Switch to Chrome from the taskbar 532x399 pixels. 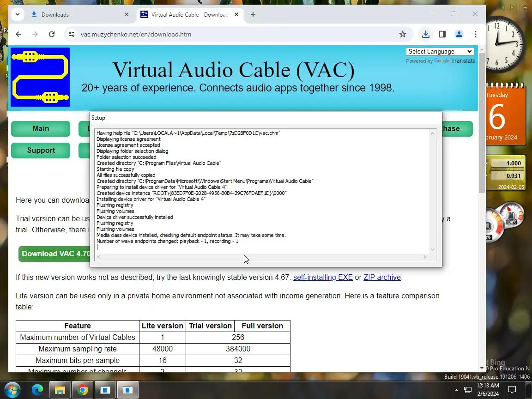(83, 390)
